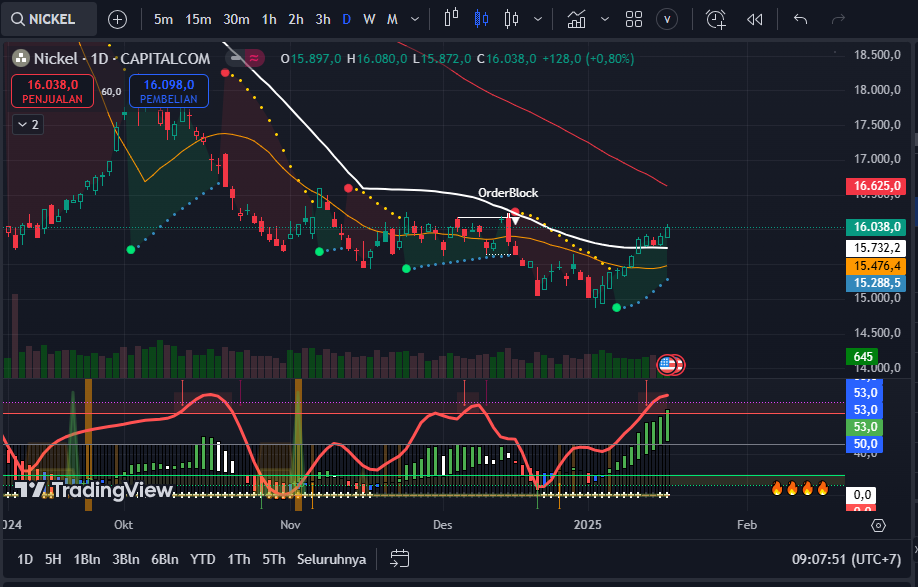Click the bar replay rewind icon

click(755, 19)
